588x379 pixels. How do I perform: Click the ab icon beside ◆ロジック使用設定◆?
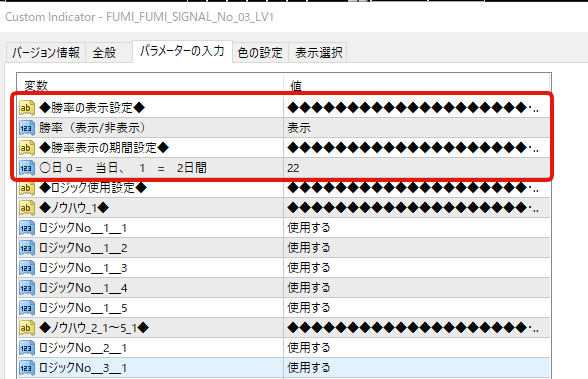tap(27, 188)
